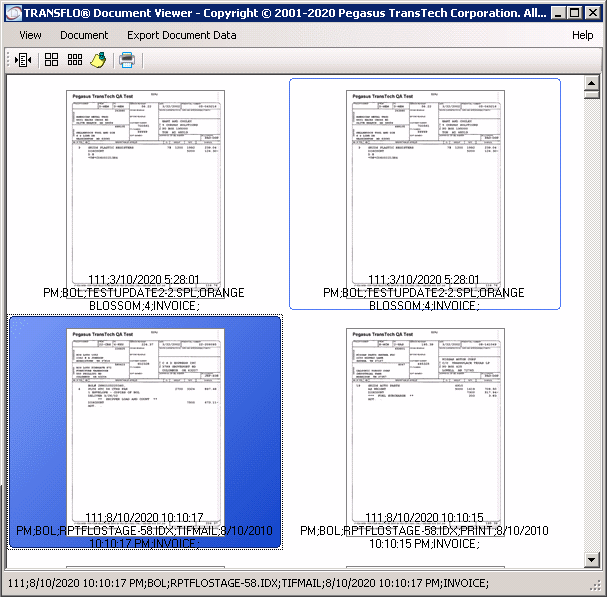Click the window resize grip corner
Viewport: 607px width, 597px height.
pyautogui.click(x=595, y=585)
